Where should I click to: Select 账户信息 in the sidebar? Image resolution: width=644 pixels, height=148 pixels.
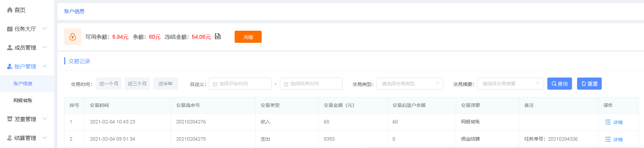[27, 84]
